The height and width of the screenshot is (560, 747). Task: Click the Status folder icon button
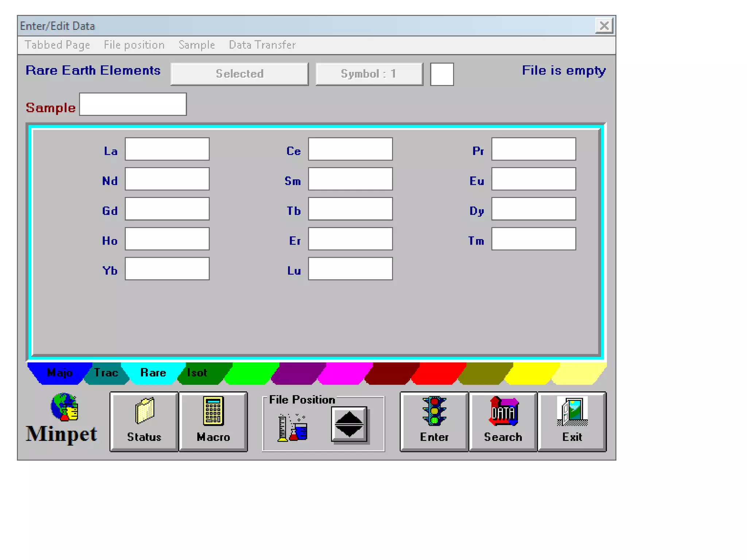tap(144, 421)
